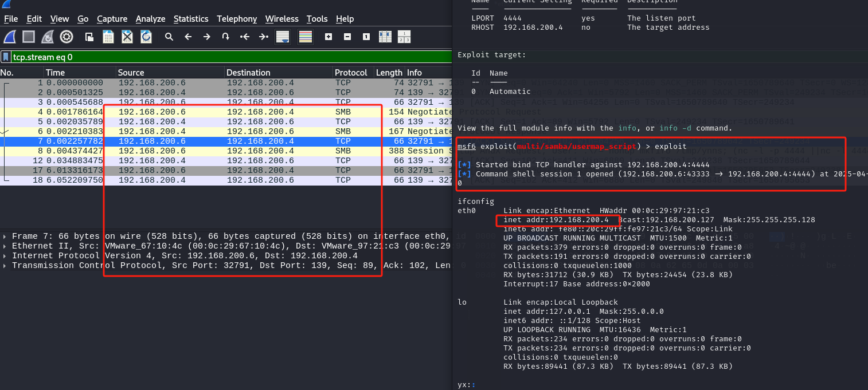This screenshot has width=868, height=390.
Task: Reload this capture file
Action: click(146, 37)
